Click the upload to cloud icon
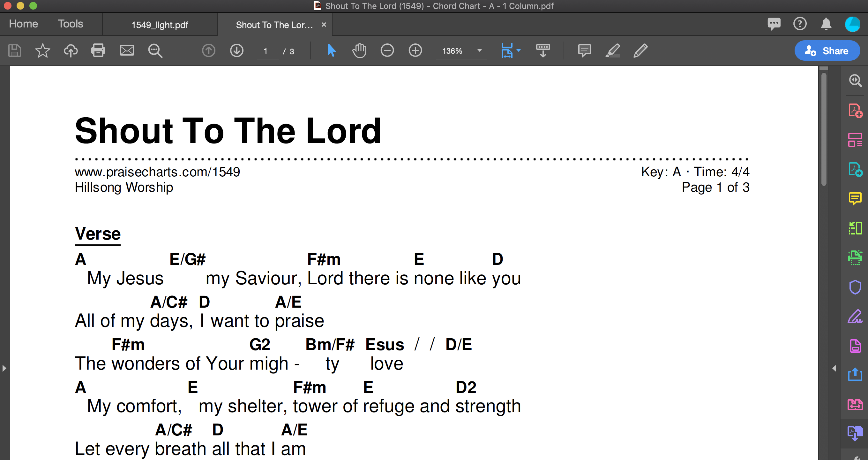The width and height of the screenshot is (868, 460). click(x=71, y=50)
